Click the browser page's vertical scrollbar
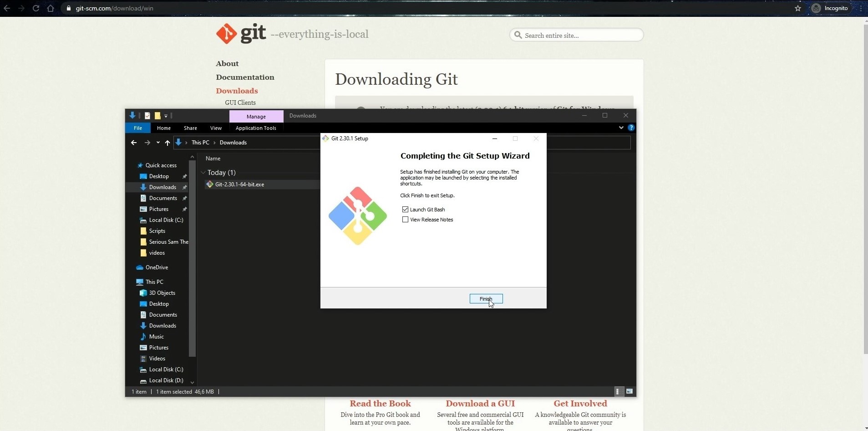Screen dimensions: 868x431 click(865, 189)
